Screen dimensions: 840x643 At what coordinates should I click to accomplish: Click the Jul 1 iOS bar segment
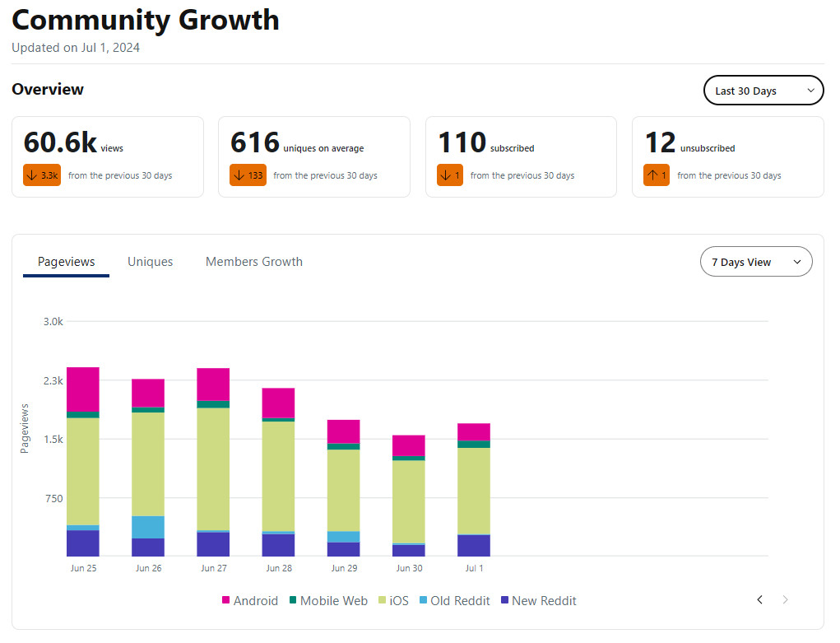474,491
